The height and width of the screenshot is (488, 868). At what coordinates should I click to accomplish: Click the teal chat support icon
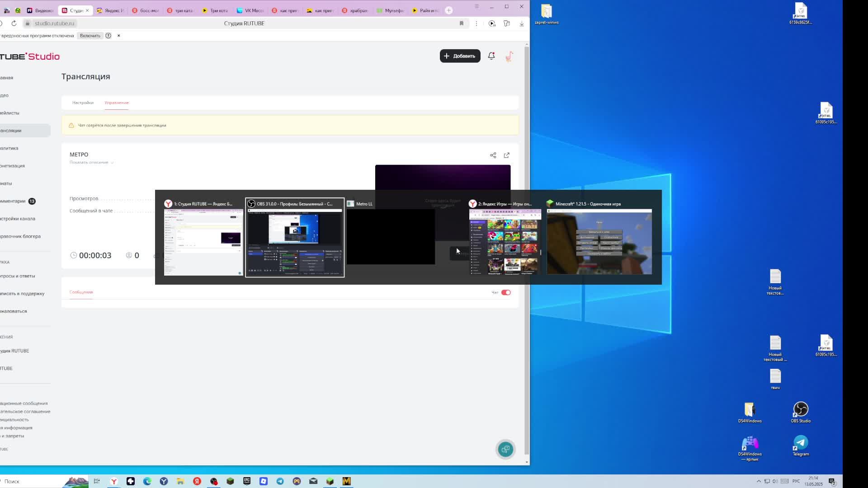[x=505, y=449]
